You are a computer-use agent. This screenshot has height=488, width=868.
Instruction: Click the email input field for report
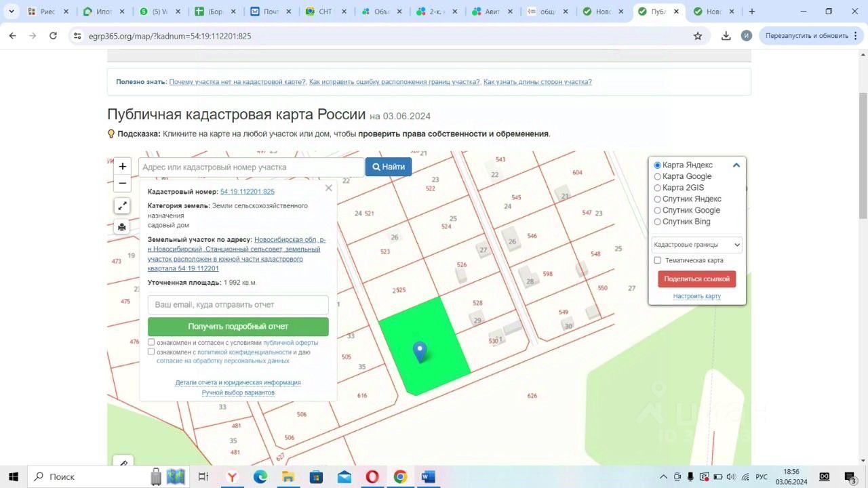(x=238, y=305)
